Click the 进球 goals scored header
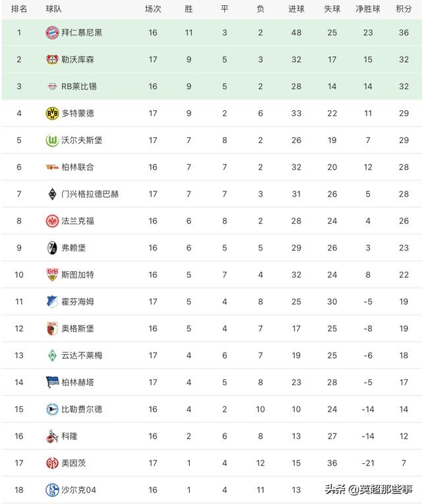The width and height of the screenshot is (422, 504). click(297, 9)
